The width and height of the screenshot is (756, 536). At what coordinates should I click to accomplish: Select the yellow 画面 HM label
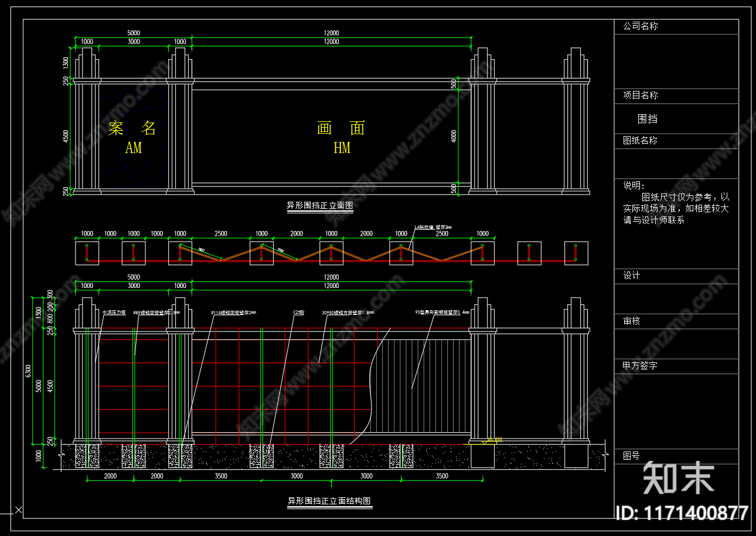pos(341,137)
